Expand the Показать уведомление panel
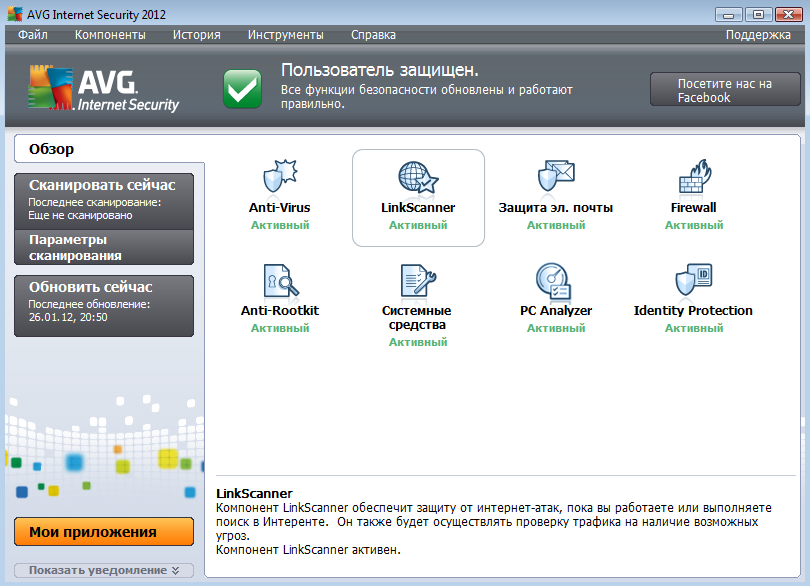This screenshot has height=586, width=810. pos(104,570)
